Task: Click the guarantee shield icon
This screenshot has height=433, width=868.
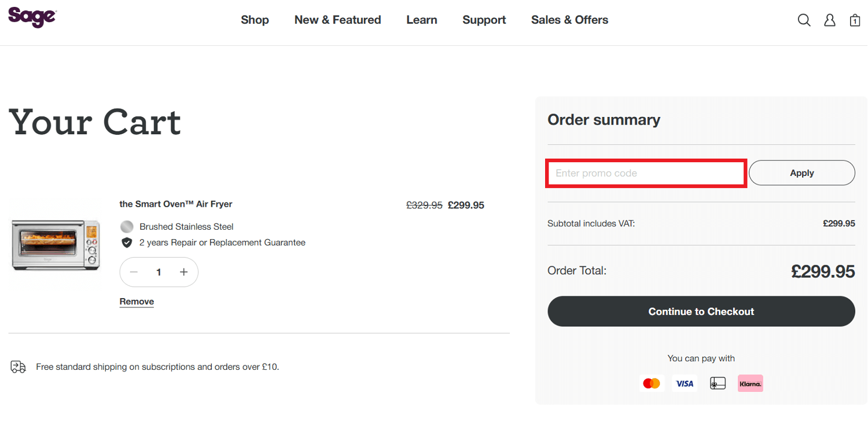Action: [x=126, y=242]
